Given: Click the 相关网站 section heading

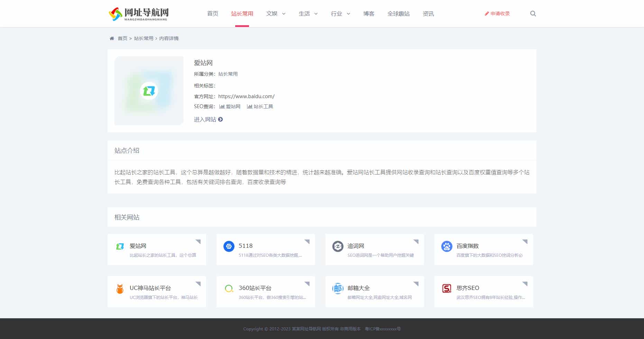Looking at the screenshot, I should point(127,217).
